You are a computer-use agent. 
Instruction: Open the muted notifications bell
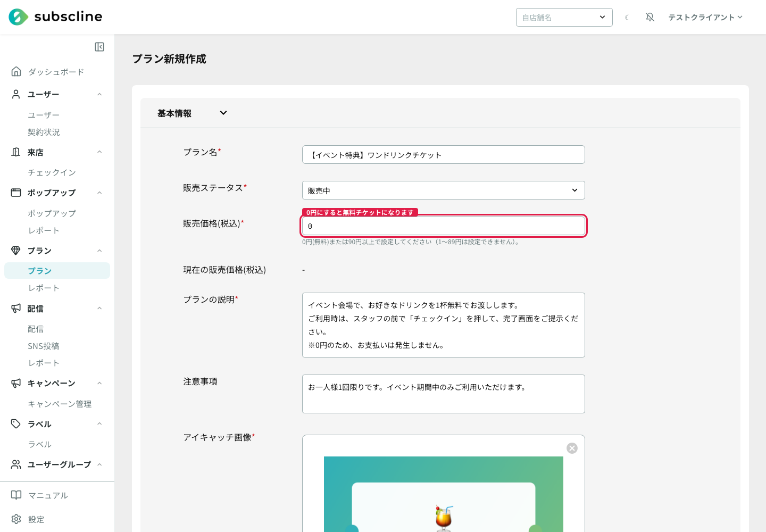point(650,17)
